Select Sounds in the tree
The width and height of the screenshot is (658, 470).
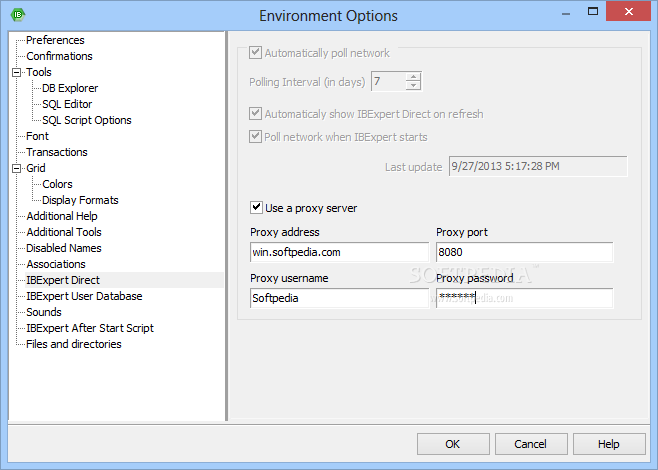(44, 312)
